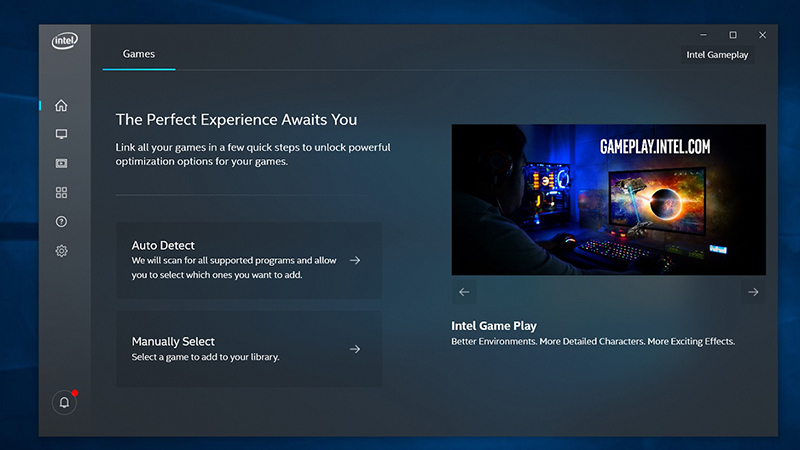Open the apps grid icon
Screen dimensions: 800x450
click(61, 192)
